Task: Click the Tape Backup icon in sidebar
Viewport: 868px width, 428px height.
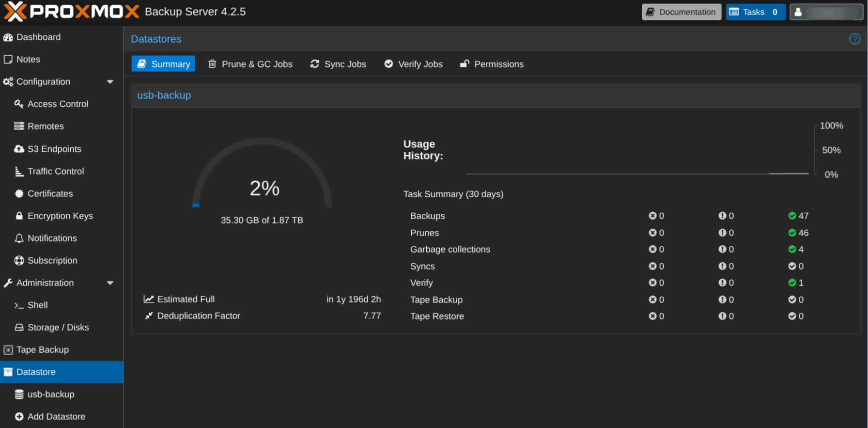Action: 8,349
